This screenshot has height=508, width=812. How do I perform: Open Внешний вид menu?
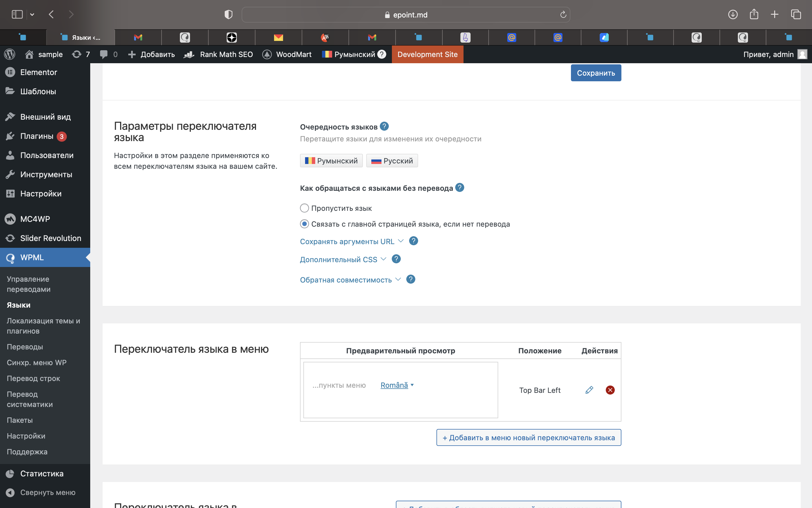click(45, 117)
